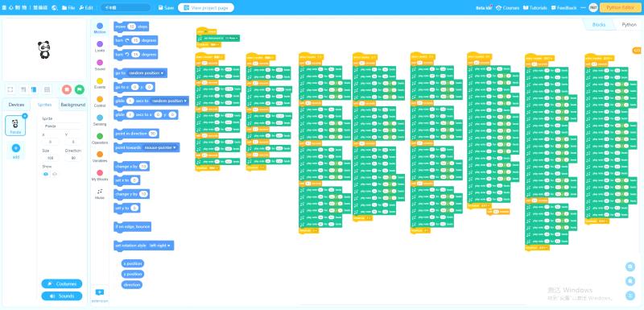Select the Looks block category
The width and height of the screenshot is (644, 310).
(100, 47)
